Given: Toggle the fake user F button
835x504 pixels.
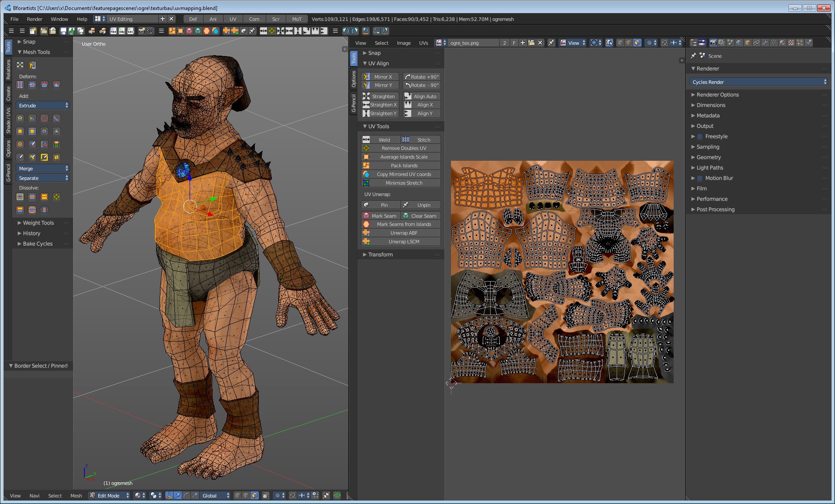Looking at the screenshot, I should 514,43.
